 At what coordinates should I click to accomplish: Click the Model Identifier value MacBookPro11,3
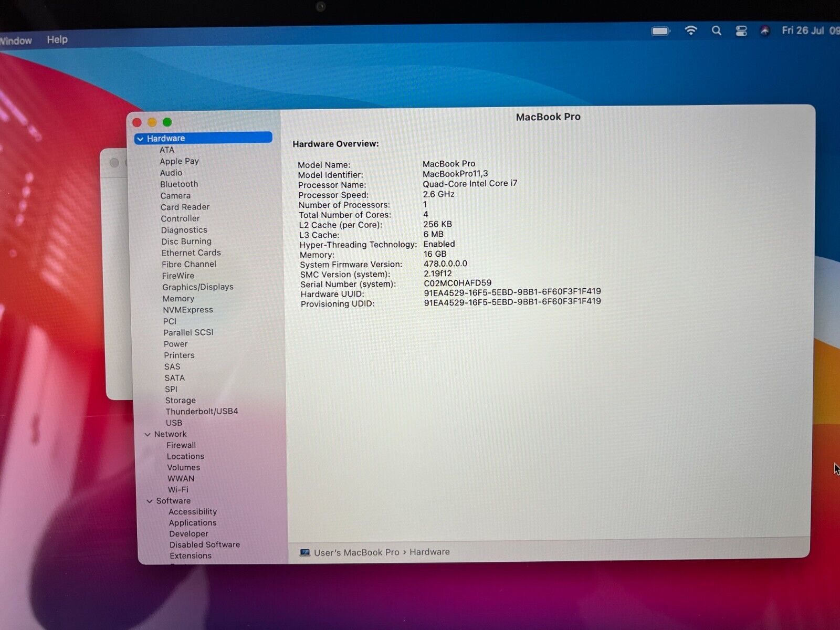455,174
